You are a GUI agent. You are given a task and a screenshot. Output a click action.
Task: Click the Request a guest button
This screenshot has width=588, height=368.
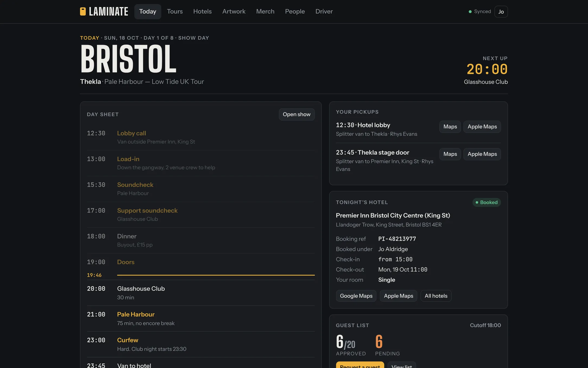(360, 365)
